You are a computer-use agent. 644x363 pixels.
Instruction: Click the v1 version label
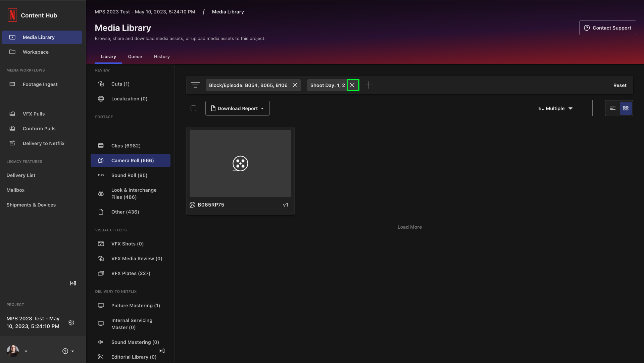point(286,205)
